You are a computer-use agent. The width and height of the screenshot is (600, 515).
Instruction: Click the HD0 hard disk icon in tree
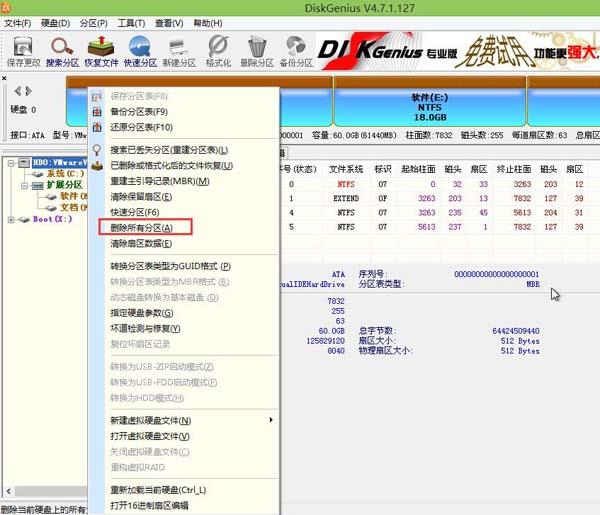click(24, 163)
